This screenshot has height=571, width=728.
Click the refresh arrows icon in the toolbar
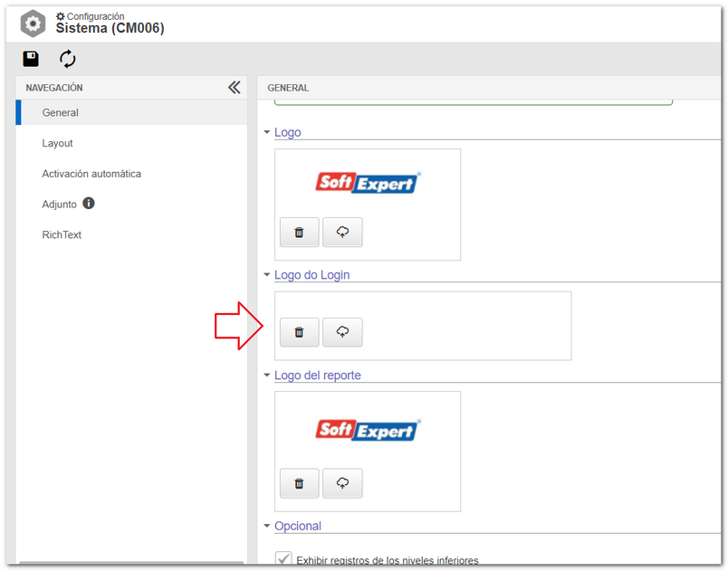[67, 59]
